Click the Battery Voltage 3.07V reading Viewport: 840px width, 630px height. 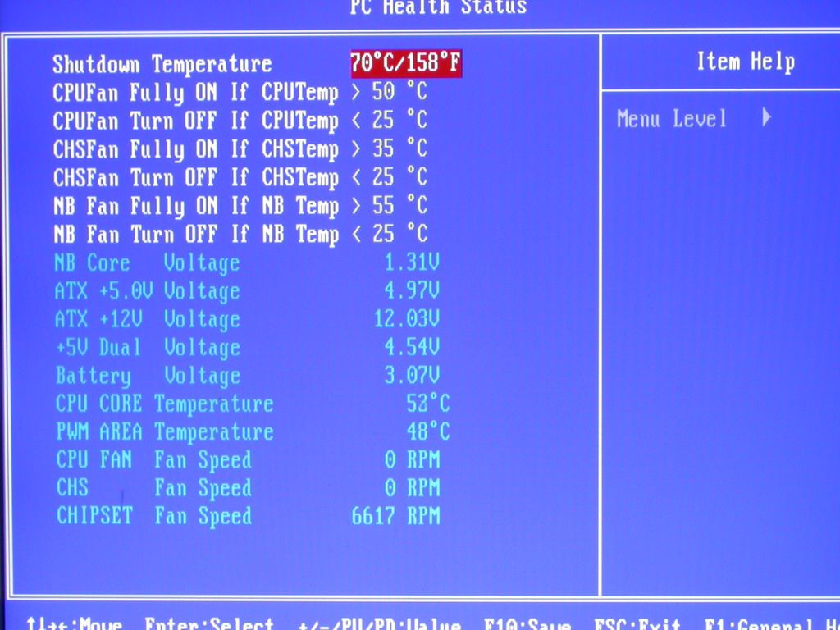point(412,376)
